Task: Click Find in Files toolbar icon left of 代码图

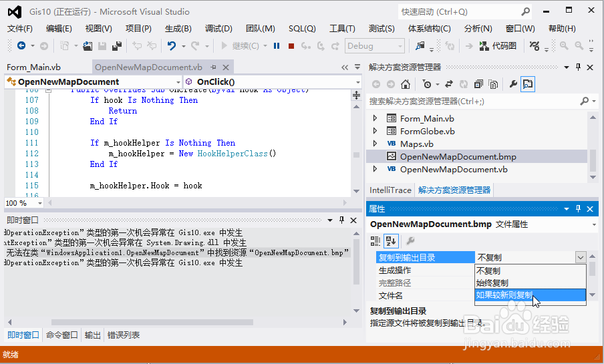Action: (x=420, y=46)
